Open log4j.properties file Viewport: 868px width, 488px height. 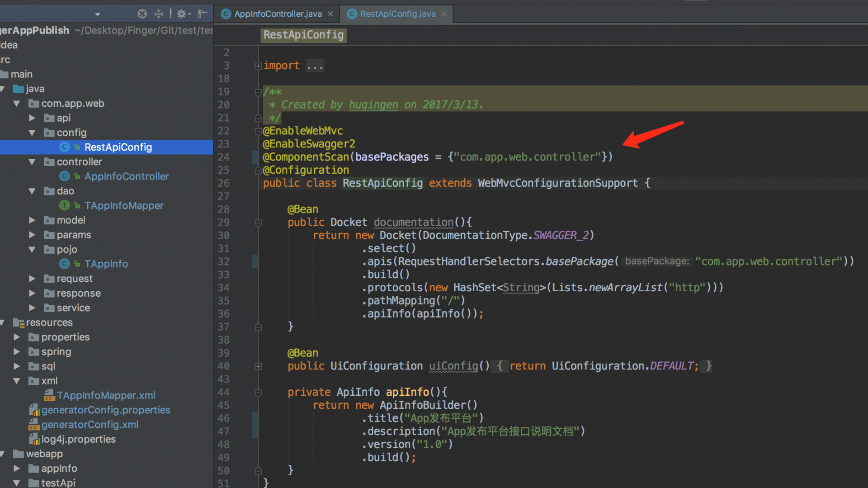point(79,439)
